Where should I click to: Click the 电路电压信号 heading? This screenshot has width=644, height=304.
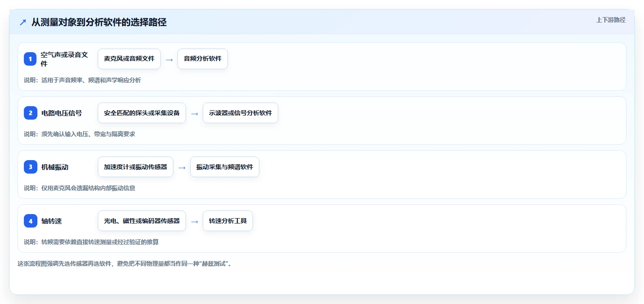[x=62, y=113]
